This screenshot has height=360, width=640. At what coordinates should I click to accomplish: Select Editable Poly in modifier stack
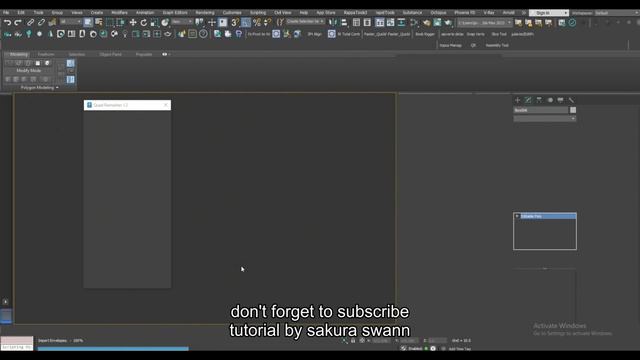point(545,216)
